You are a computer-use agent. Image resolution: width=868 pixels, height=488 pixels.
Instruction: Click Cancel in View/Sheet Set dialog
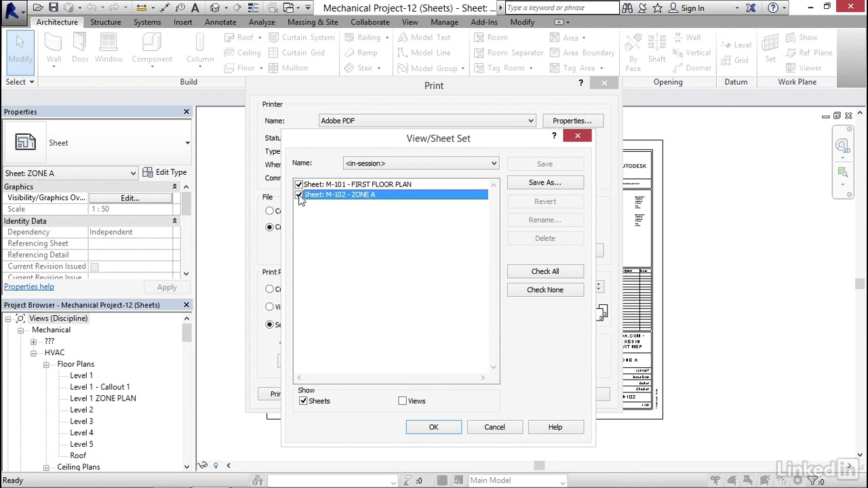[494, 427]
